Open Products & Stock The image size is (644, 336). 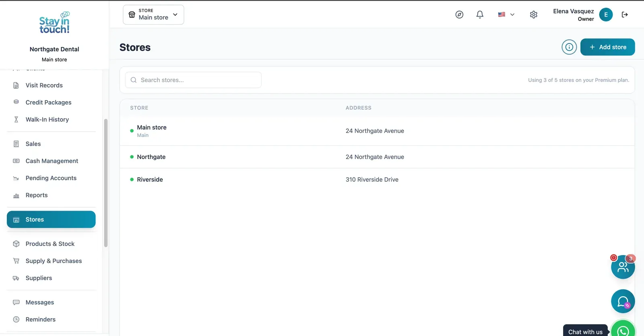click(x=51, y=244)
